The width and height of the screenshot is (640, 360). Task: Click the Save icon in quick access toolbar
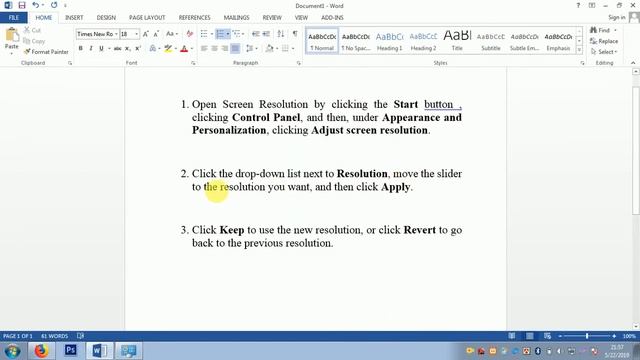click(x=22, y=5)
